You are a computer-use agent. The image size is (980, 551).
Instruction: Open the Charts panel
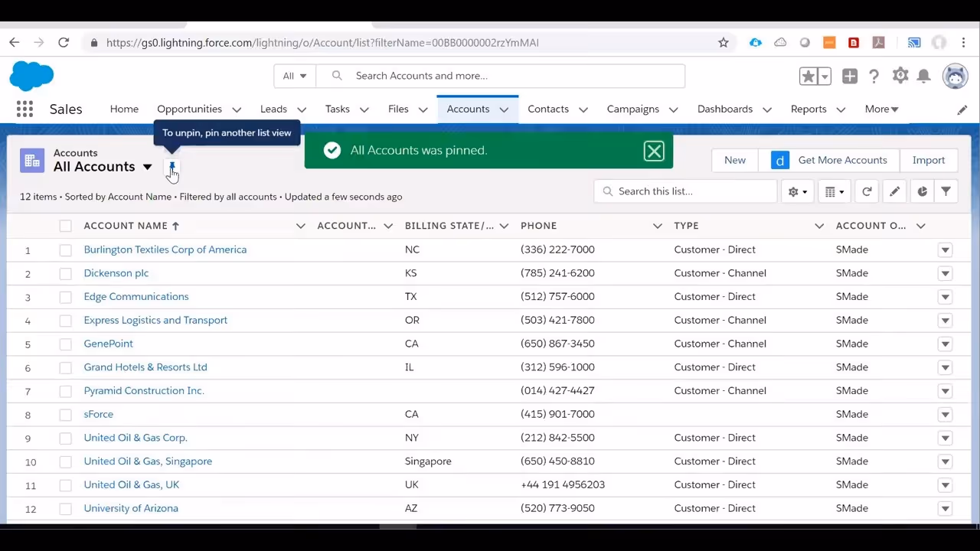coord(922,191)
